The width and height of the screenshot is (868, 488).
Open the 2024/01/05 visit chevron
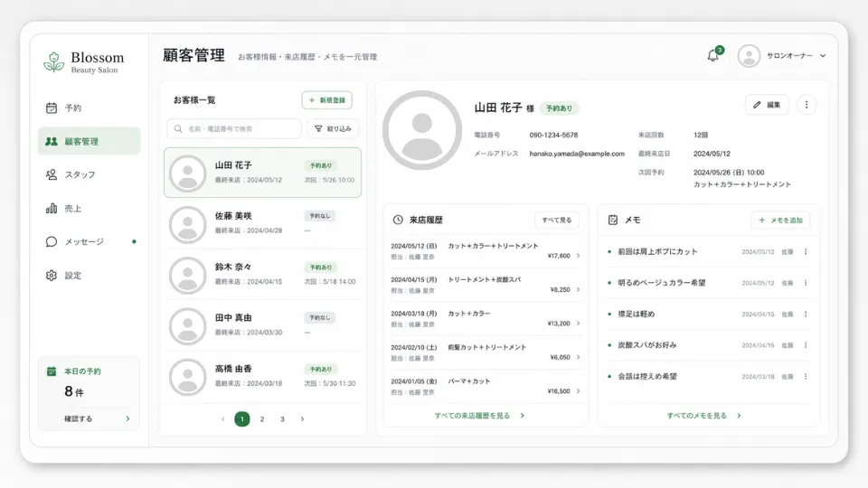578,391
